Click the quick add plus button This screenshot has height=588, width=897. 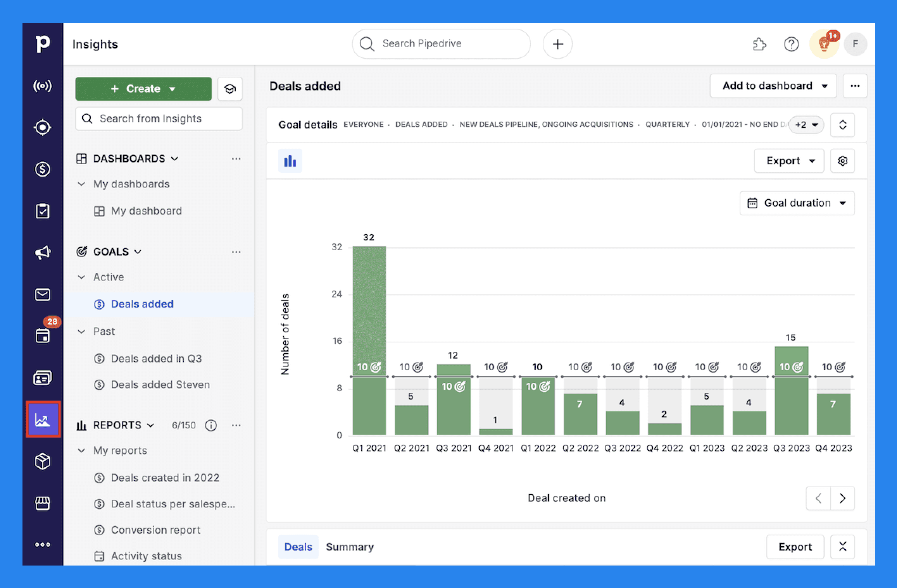coord(557,44)
